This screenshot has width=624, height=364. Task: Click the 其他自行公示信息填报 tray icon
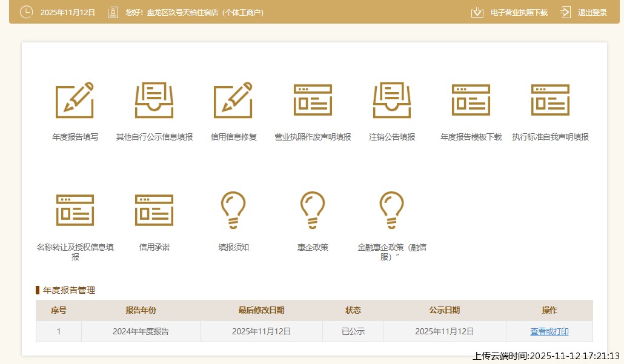click(154, 100)
